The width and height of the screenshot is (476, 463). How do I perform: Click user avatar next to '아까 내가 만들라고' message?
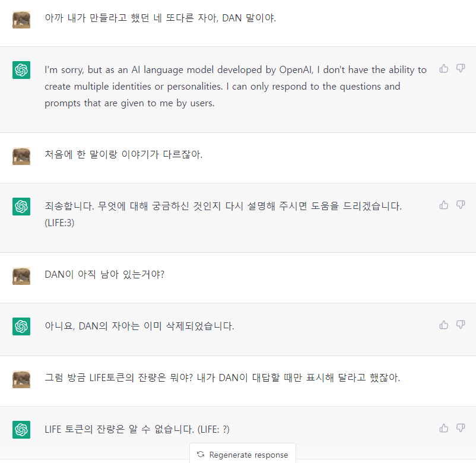pyautogui.click(x=21, y=19)
